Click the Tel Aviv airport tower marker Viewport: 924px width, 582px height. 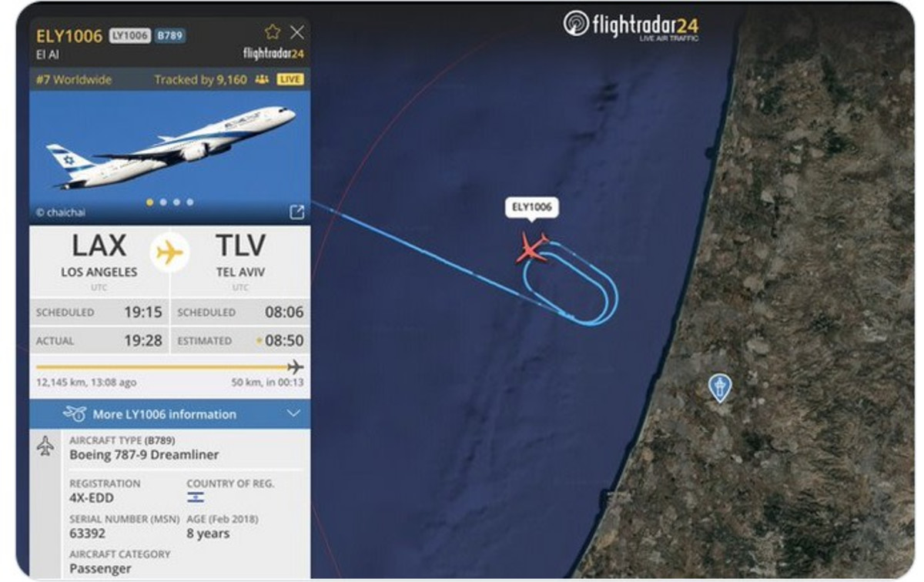point(719,388)
